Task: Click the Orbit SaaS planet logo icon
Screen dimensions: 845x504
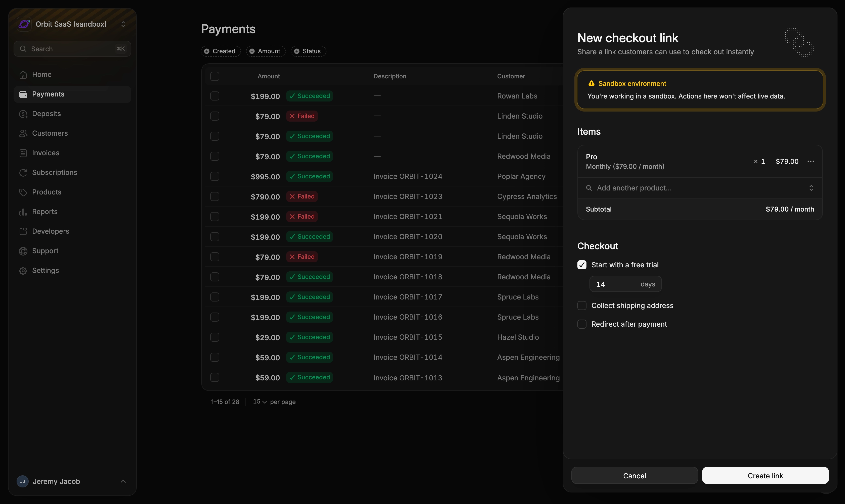Action: point(24,24)
